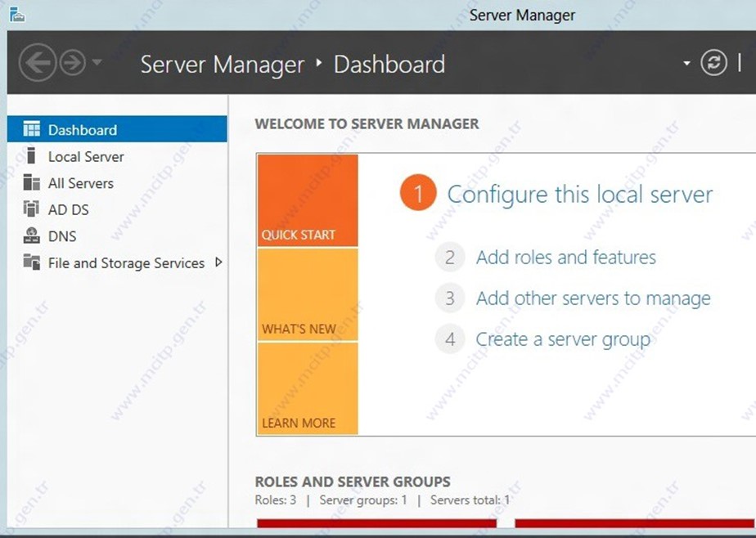This screenshot has width=756, height=538.
Task: Select the LEARN MORE tile
Action: pyautogui.click(x=308, y=388)
